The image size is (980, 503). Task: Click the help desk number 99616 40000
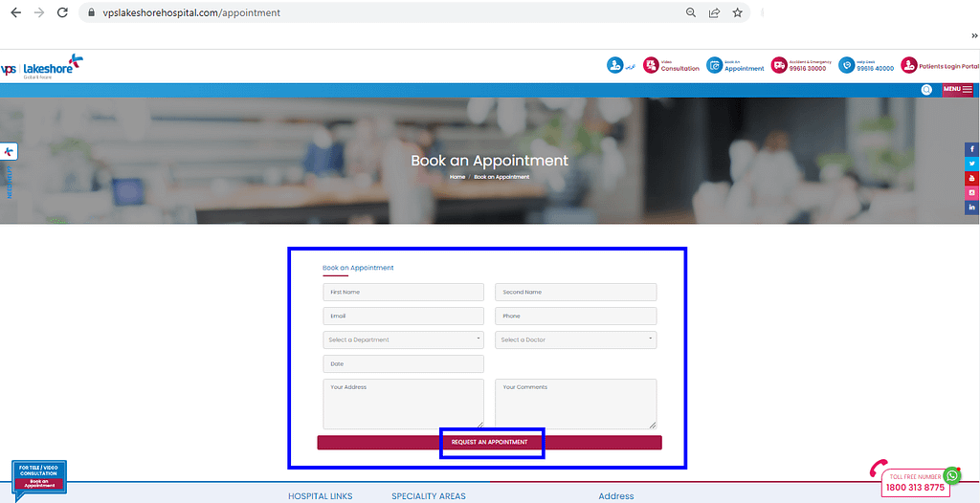click(875, 68)
